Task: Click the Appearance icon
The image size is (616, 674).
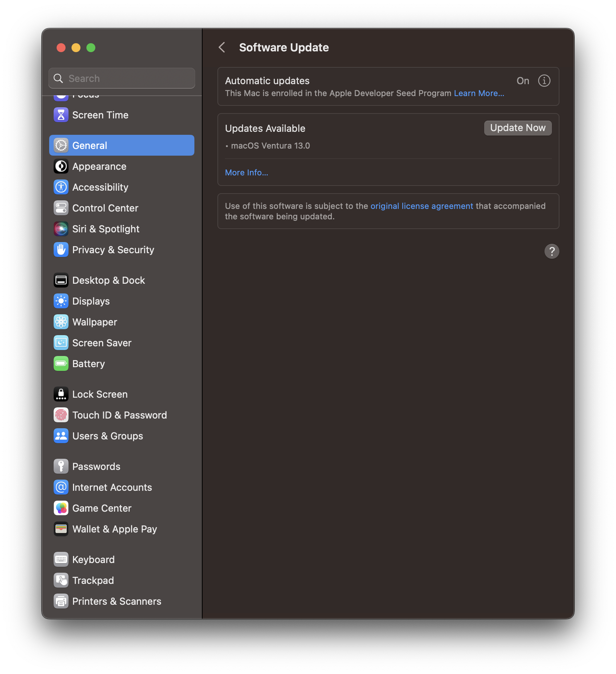Action: tap(61, 166)
